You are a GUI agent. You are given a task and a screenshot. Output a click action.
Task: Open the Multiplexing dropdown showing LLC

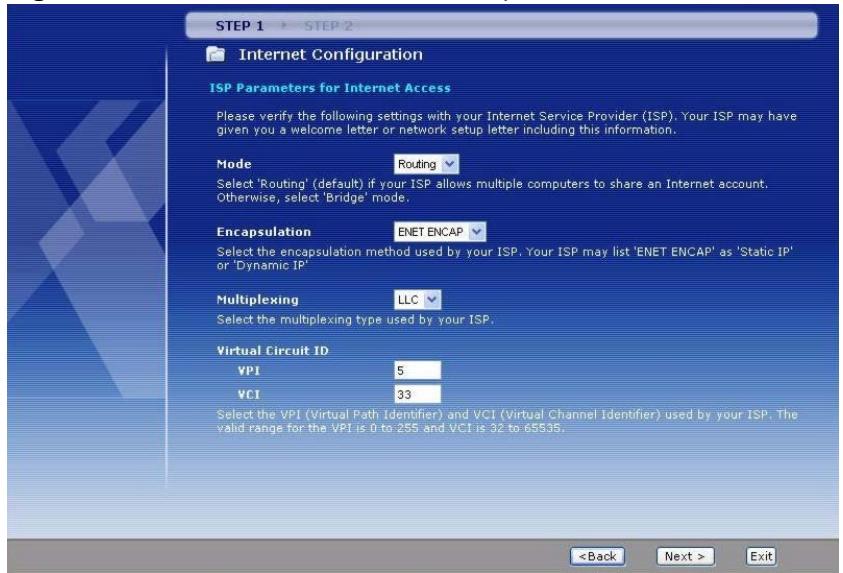coord(418,298)
